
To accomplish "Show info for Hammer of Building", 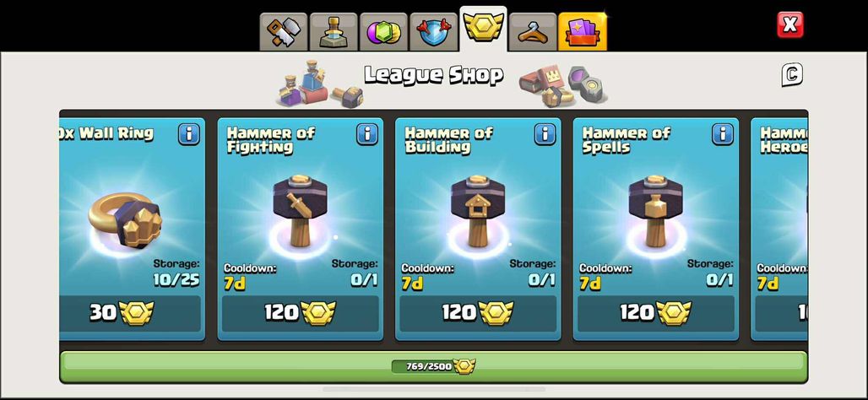I will pos(545,134).
